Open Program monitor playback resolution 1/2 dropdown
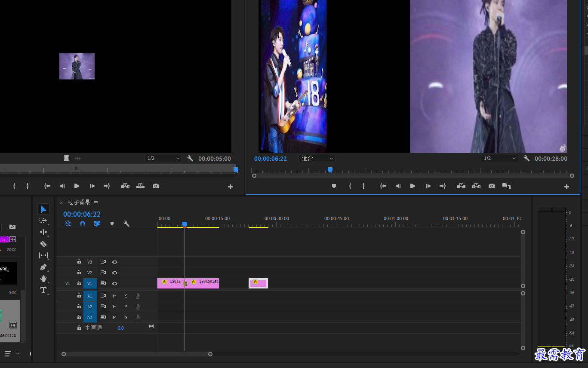This screenshot has height=368, width=588. (x=499, y=159)
